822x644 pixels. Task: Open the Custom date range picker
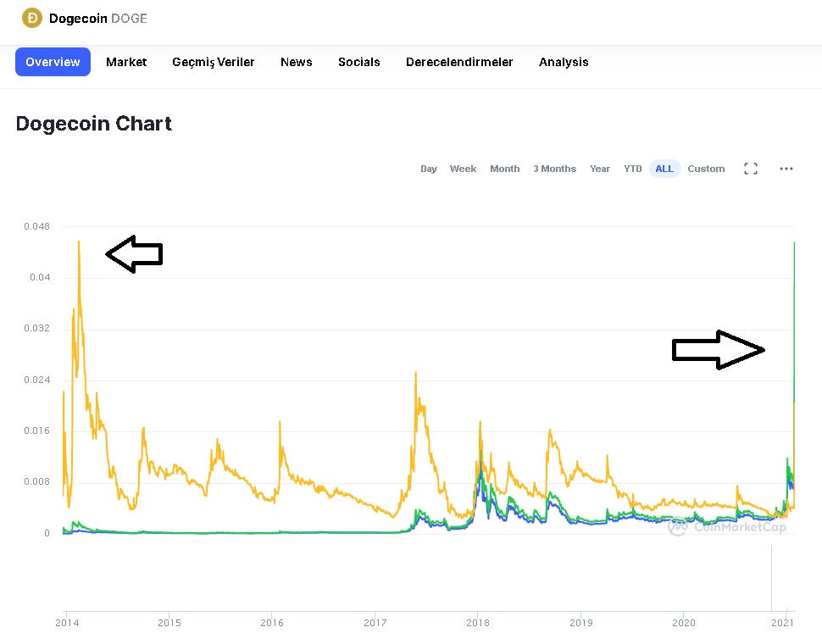706,169
